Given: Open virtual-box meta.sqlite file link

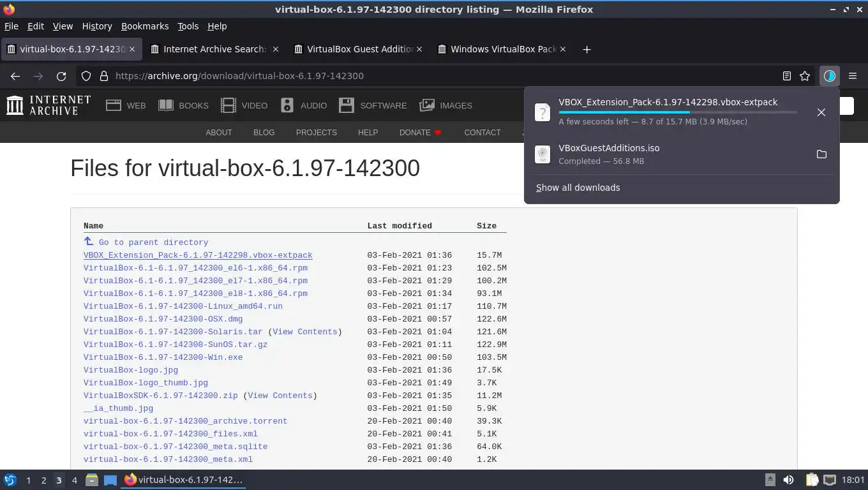Looking at the screenshot, I should 176,447.
